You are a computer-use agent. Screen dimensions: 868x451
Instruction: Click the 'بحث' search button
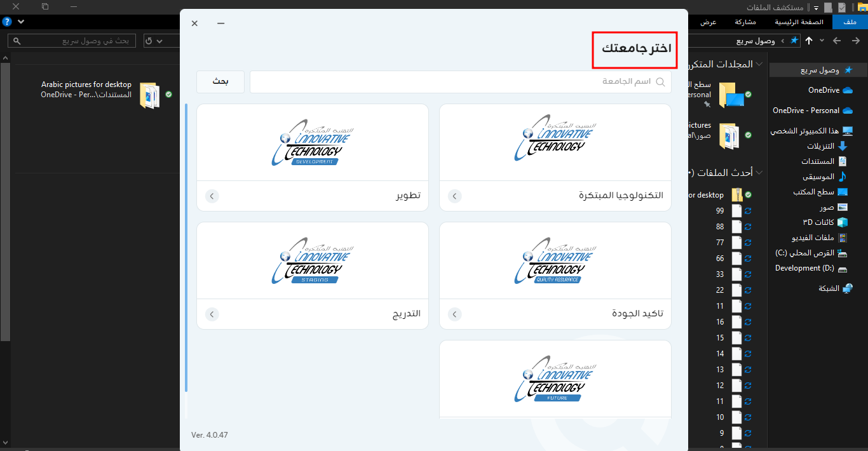pos(220,82)
